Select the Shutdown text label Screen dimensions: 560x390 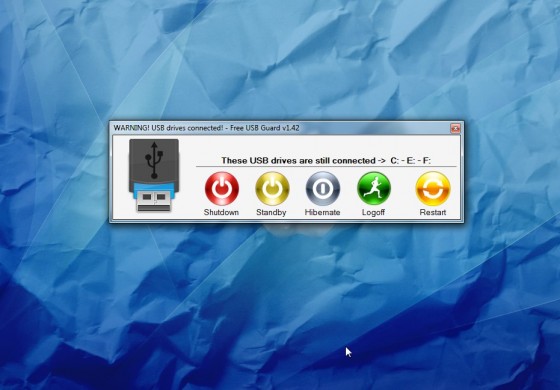point(221,212)
